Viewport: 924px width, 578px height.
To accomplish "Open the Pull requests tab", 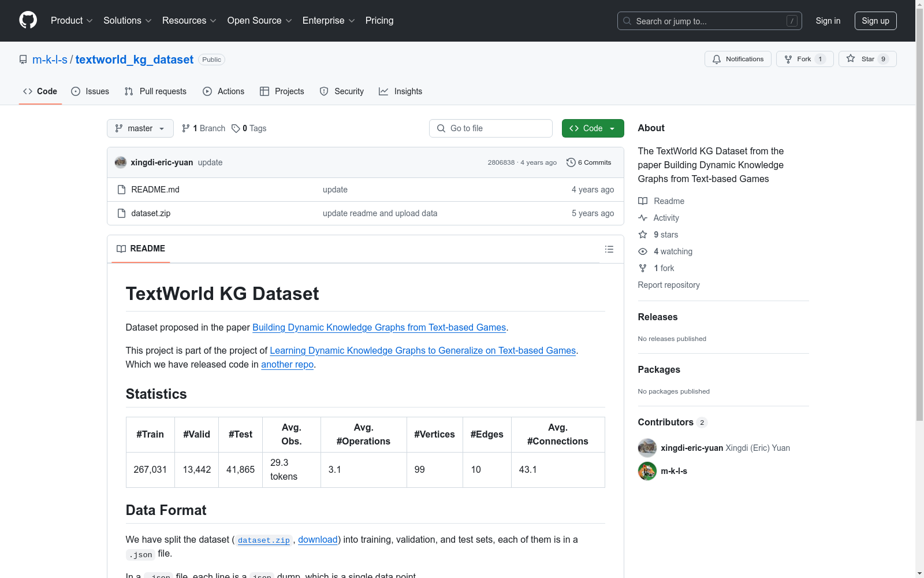I will tap(155, 91).
